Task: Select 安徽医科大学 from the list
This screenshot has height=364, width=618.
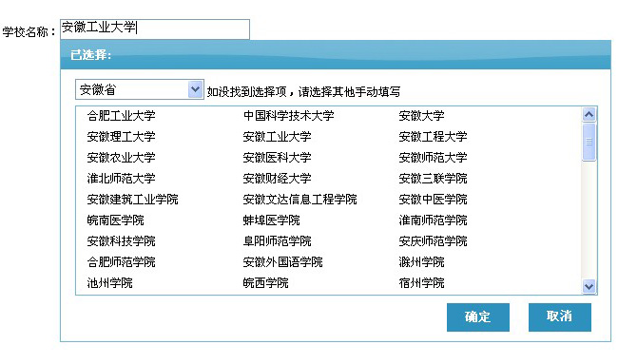Action: pyautogui.click(x=277, y=158)
